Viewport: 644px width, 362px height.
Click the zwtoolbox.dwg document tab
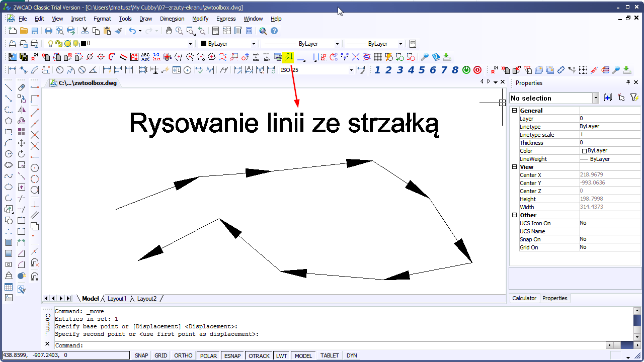[84, 83]
